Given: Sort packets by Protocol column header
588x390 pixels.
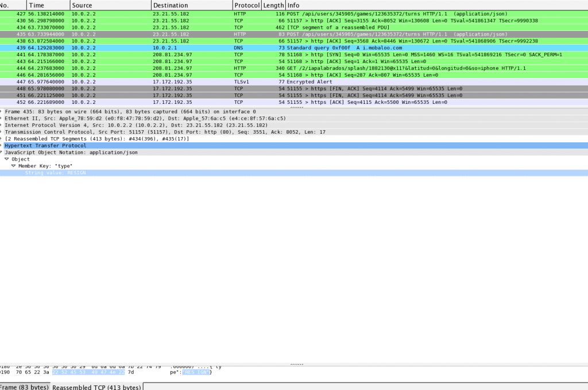Looking at the screenshot, I should click(246, 5).
